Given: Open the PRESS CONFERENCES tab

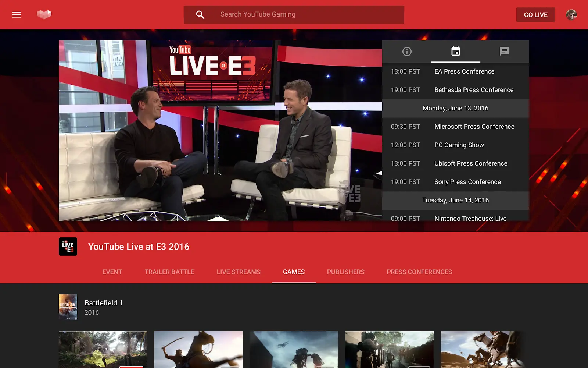Looking at the screenshot, I should (x=419, y=272).
